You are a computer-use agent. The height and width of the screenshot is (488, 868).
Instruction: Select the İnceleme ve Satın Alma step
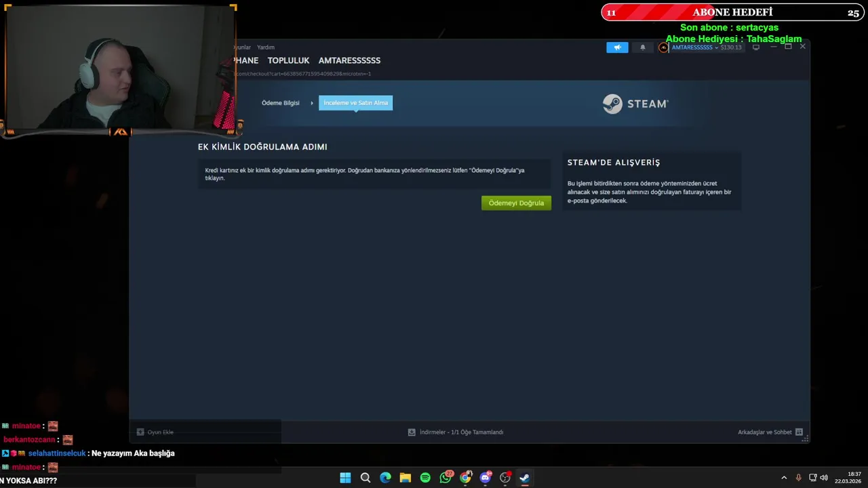click(x=355, y=103)
